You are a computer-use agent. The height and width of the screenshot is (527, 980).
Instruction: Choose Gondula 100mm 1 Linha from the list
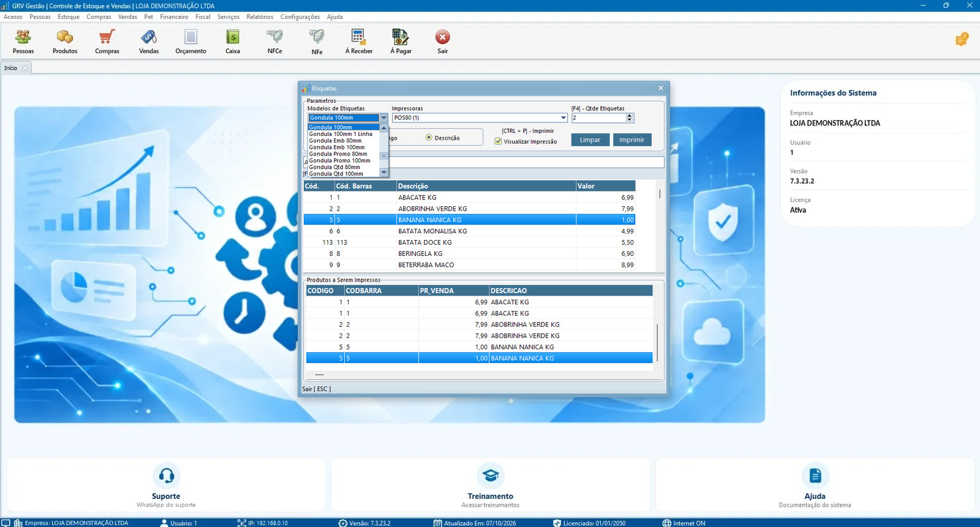[341, 134]
